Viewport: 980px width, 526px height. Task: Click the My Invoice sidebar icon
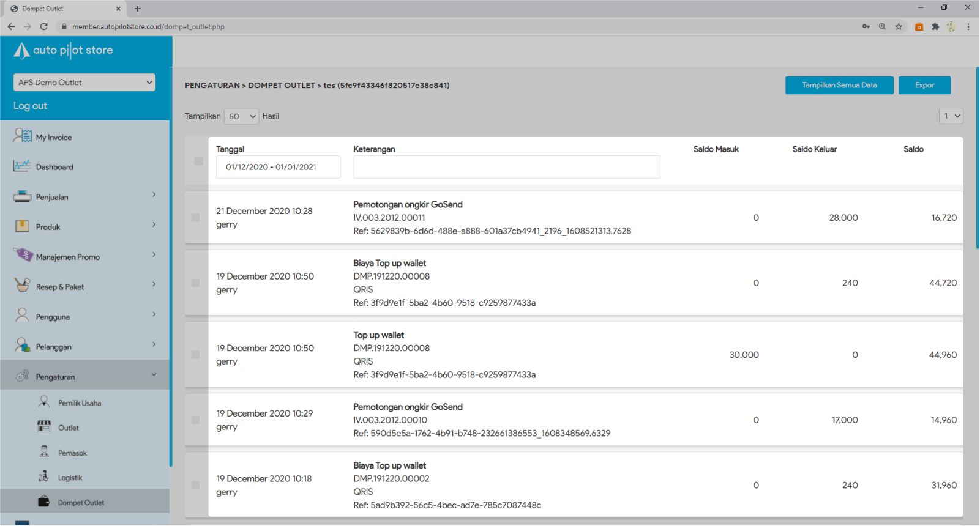point(22,136)
